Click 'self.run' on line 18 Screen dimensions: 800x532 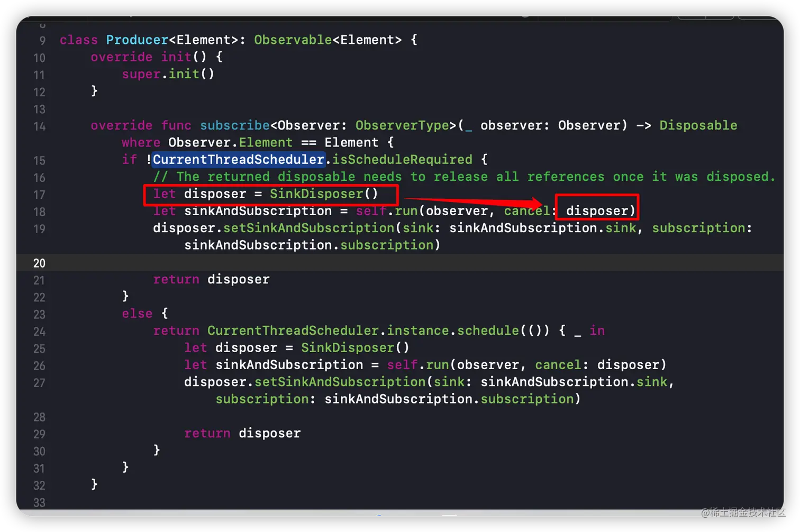(x=387, y=210)
